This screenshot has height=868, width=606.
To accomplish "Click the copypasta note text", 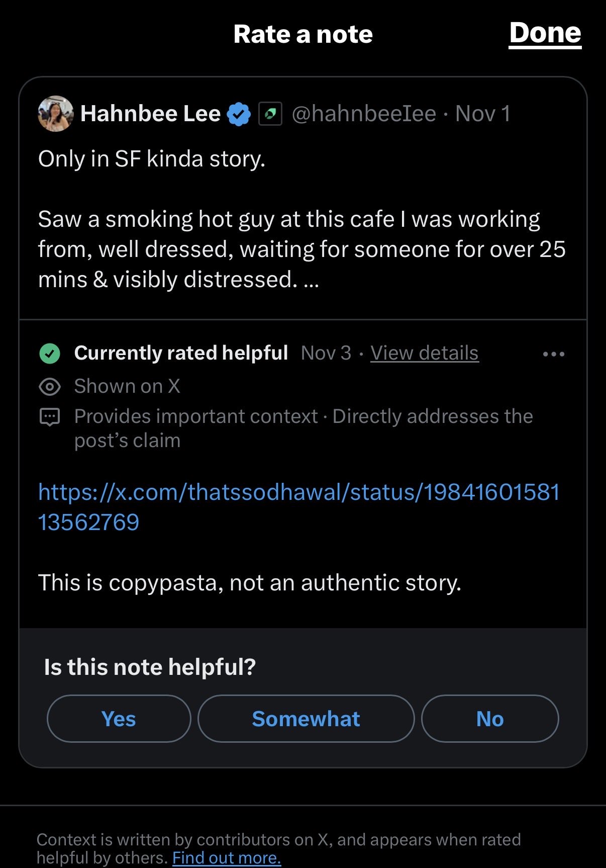I will 250,583.
